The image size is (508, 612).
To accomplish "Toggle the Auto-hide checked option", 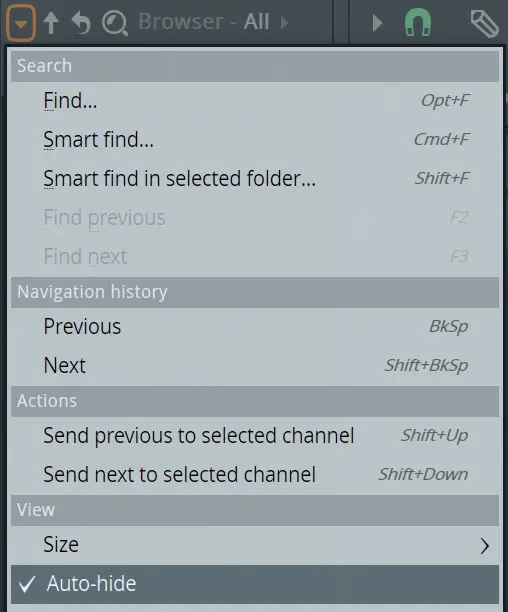I will tap(255, 584).
